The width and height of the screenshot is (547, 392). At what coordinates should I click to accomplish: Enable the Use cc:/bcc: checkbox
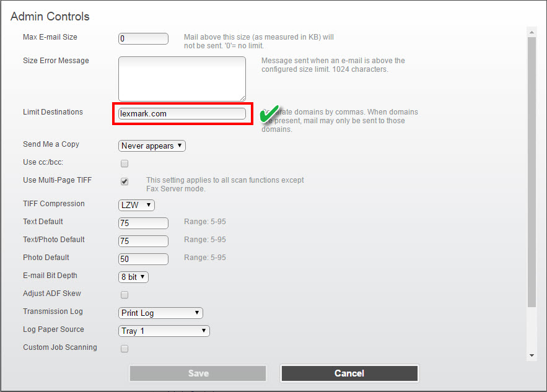(124, 163)
